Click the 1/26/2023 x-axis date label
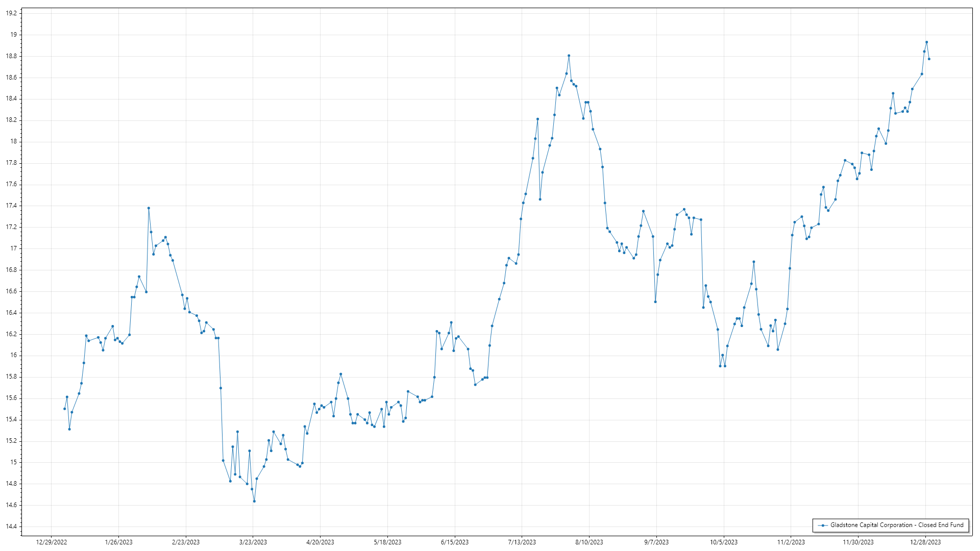The image size is (980, 551). (118, 542)
